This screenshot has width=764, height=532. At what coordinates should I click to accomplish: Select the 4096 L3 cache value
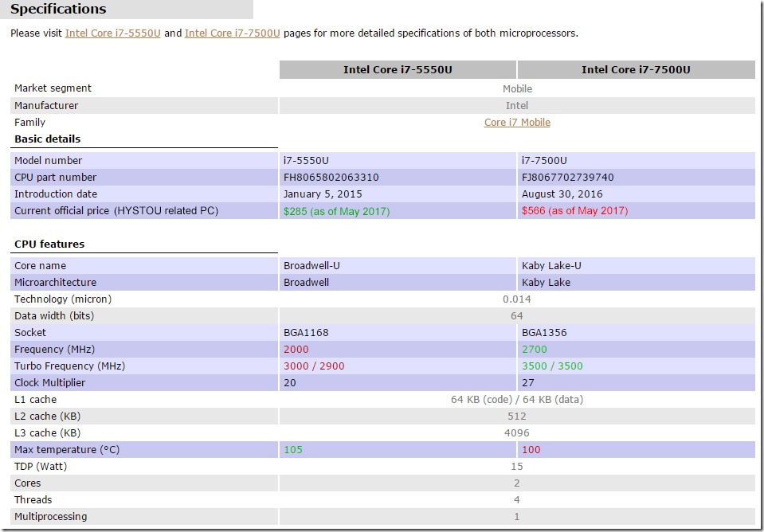[517, 432]
